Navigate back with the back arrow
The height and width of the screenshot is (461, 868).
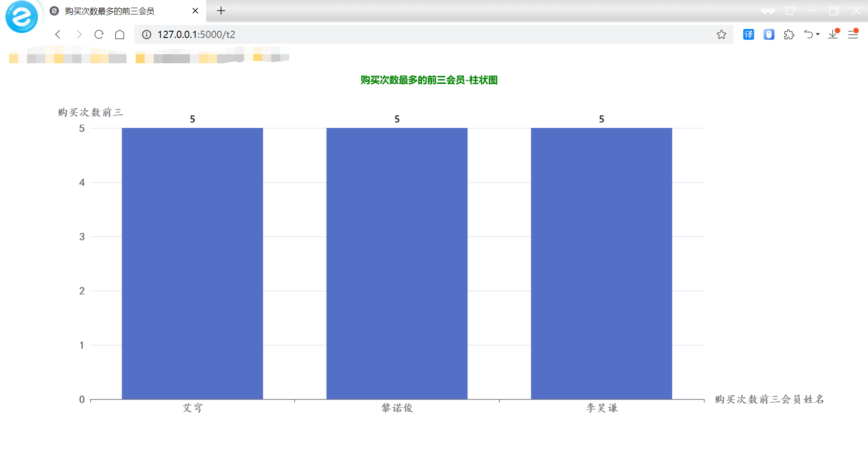(57, 34)
